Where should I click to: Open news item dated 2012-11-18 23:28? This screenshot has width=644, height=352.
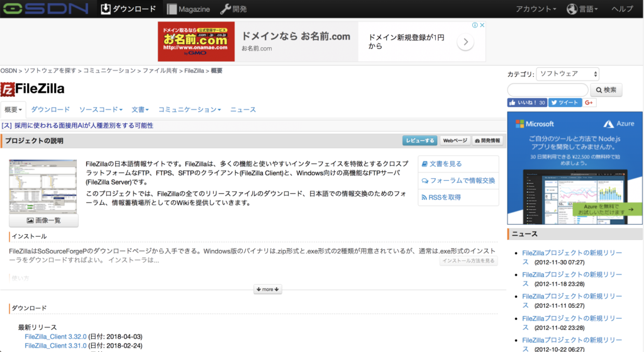pos(572,279)
